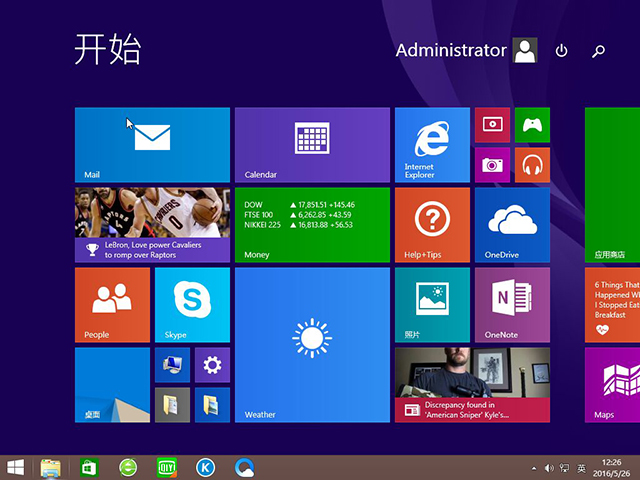Show hidden system tray icons arrow
Viewport: 640px width, 480px height.
534,469
